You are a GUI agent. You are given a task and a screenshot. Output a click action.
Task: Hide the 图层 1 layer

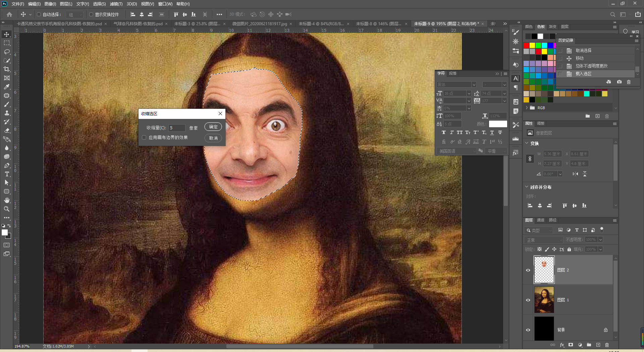tap(528, 300)
